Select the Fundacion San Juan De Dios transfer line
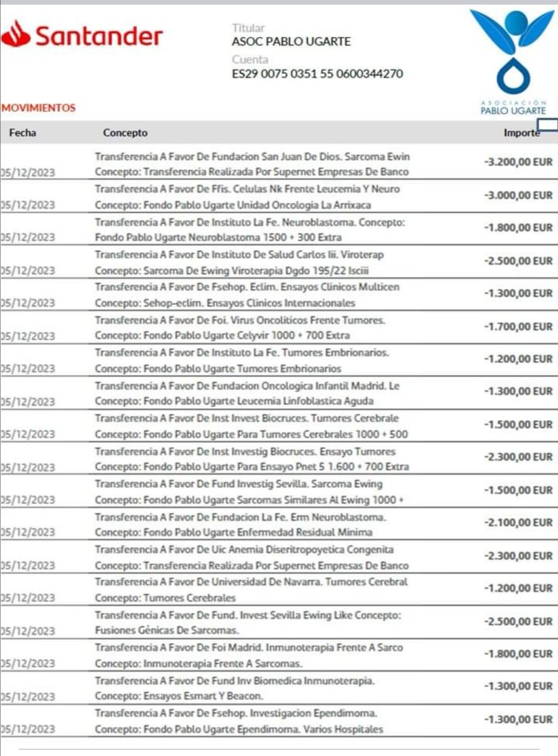558x756 pixels. pos(253,156)
